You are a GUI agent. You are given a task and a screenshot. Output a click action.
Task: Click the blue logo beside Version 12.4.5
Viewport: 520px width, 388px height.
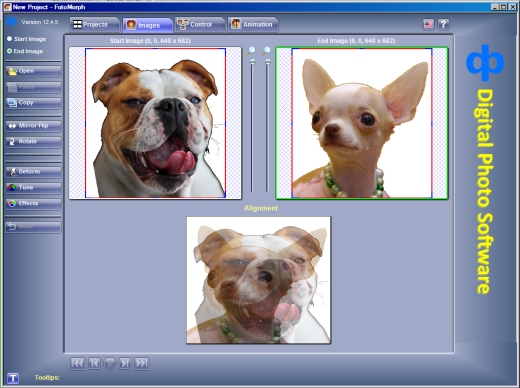11,22
